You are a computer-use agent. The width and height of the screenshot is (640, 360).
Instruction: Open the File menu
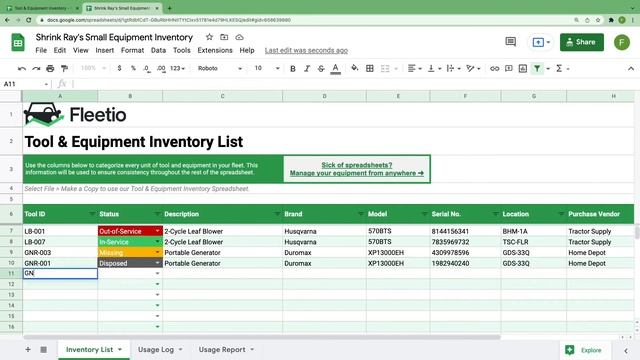click(41, 50)
